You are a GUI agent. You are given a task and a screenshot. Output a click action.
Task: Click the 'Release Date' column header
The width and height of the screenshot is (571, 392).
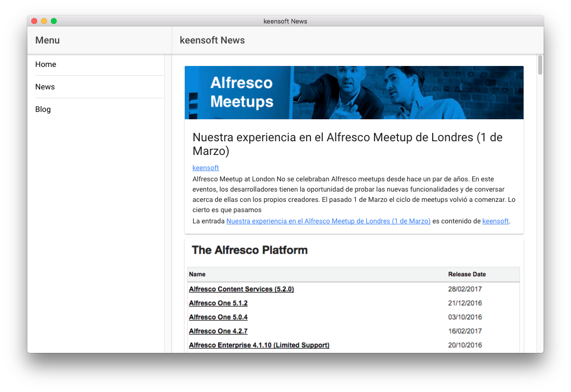pyautogui.click(x=467, y=274)
